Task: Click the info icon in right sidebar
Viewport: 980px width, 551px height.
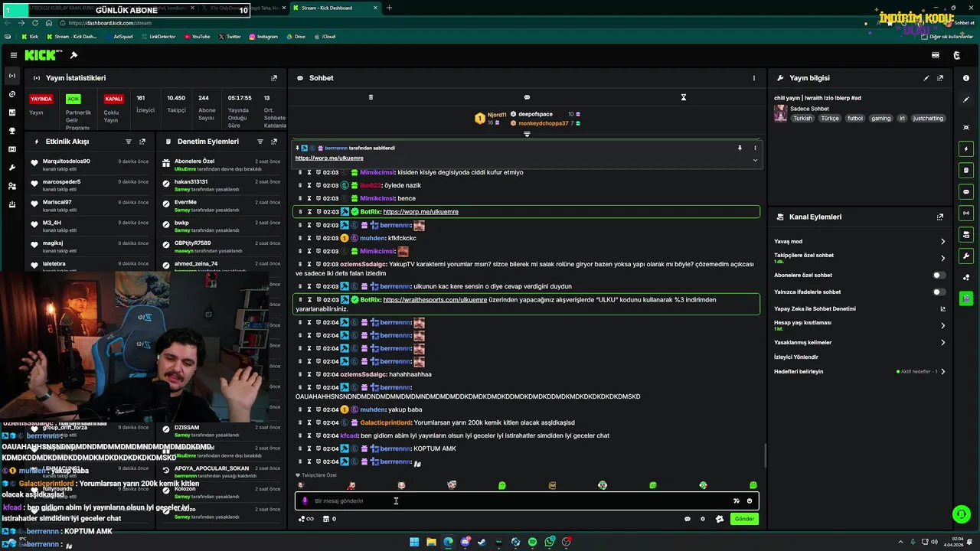Action: tap(966, 78)
